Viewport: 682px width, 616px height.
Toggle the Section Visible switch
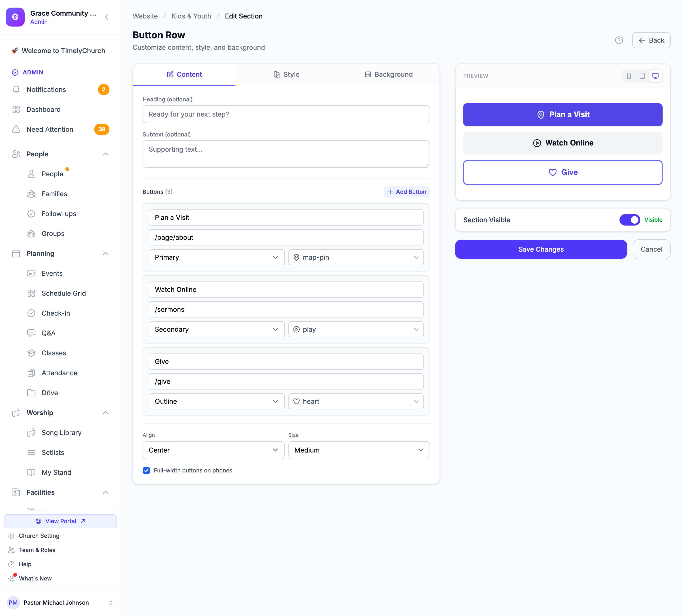point(630,220)
